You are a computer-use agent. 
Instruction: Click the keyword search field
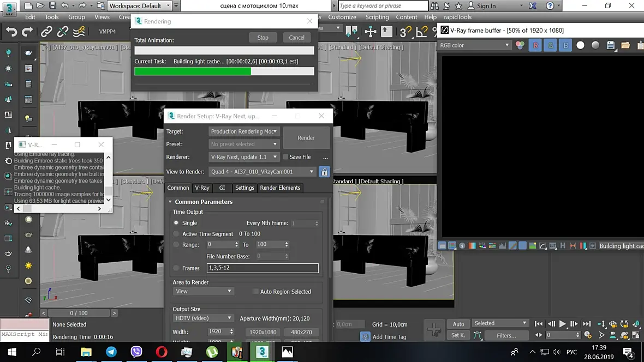click(x=383, y=6)
